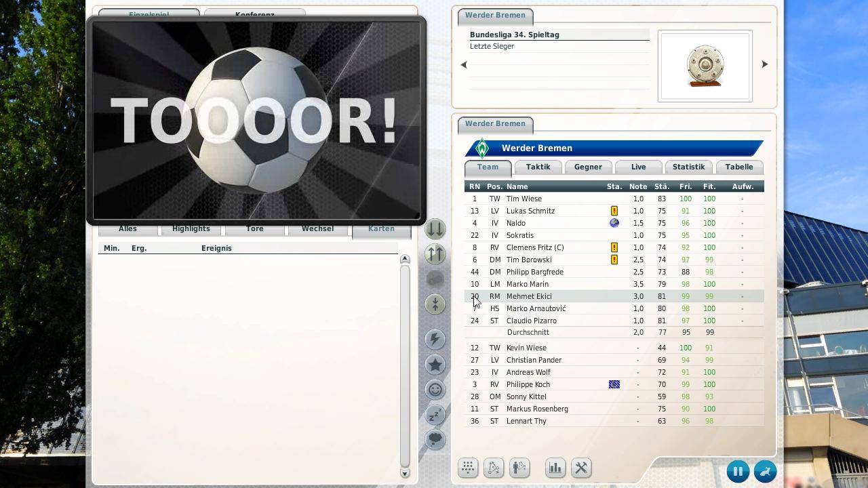Screen dimensions: 868x488
Task: Switch to the Gegner tab
Action: coord(588,167)
